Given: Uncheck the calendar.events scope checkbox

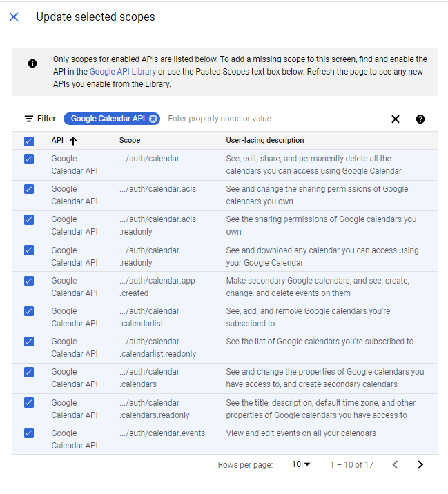Looking at the screenshot, I should (29, 433).
